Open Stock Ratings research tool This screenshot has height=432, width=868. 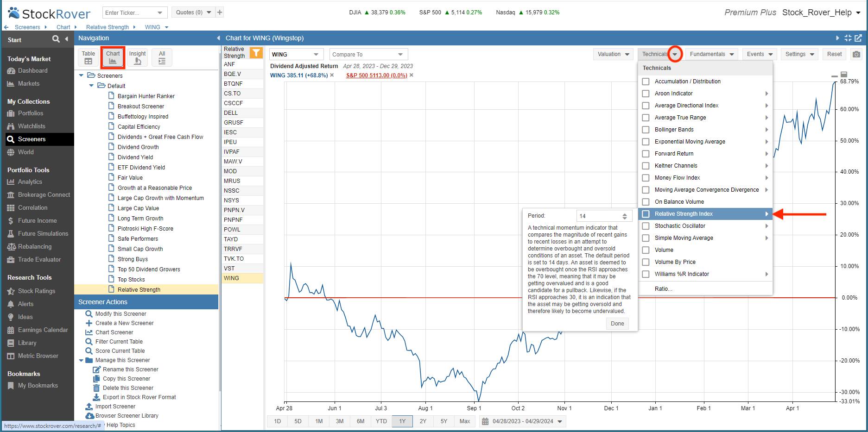click(x=36, y=291)
